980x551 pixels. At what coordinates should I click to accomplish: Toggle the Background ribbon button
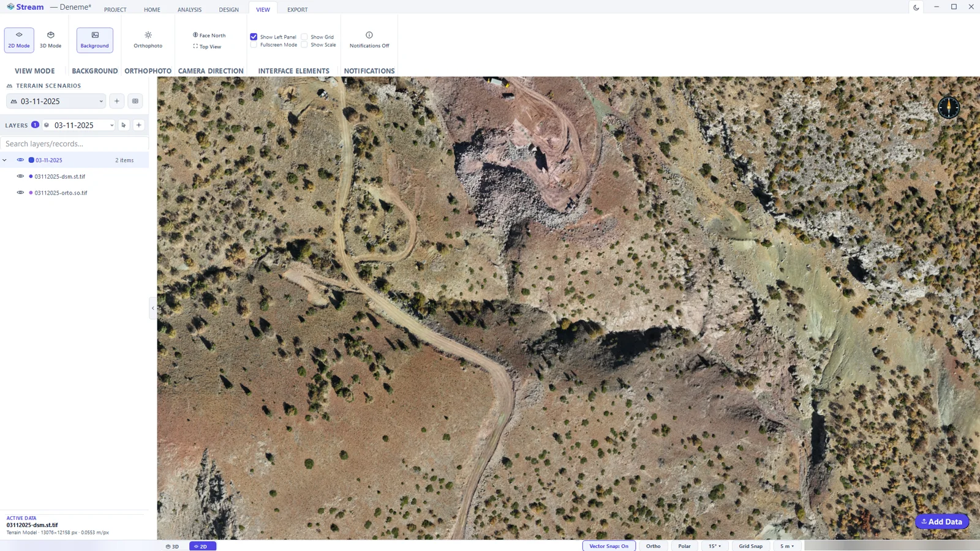pyautogui.click(x=95, y=40)
